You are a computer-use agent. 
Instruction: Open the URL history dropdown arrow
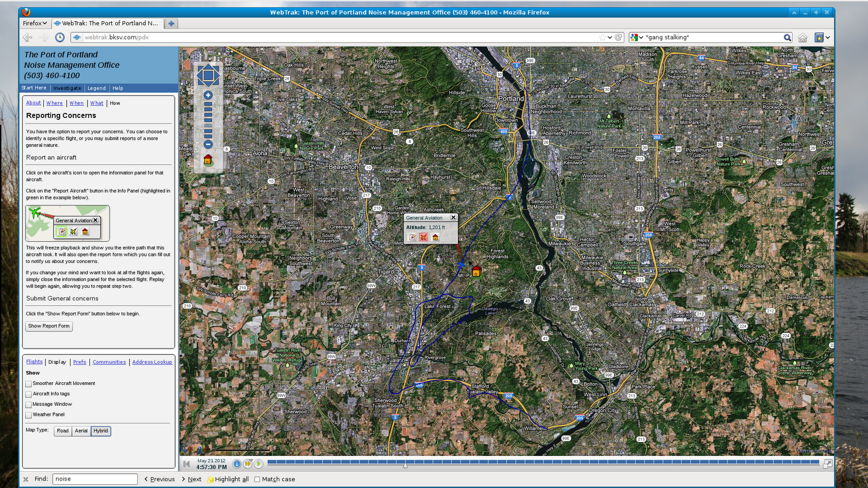(610, 37)
